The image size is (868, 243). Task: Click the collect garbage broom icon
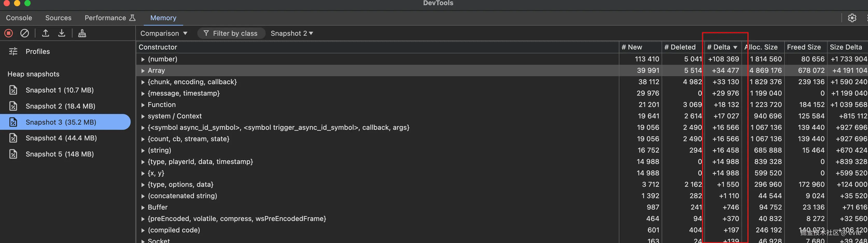[82, 33]
